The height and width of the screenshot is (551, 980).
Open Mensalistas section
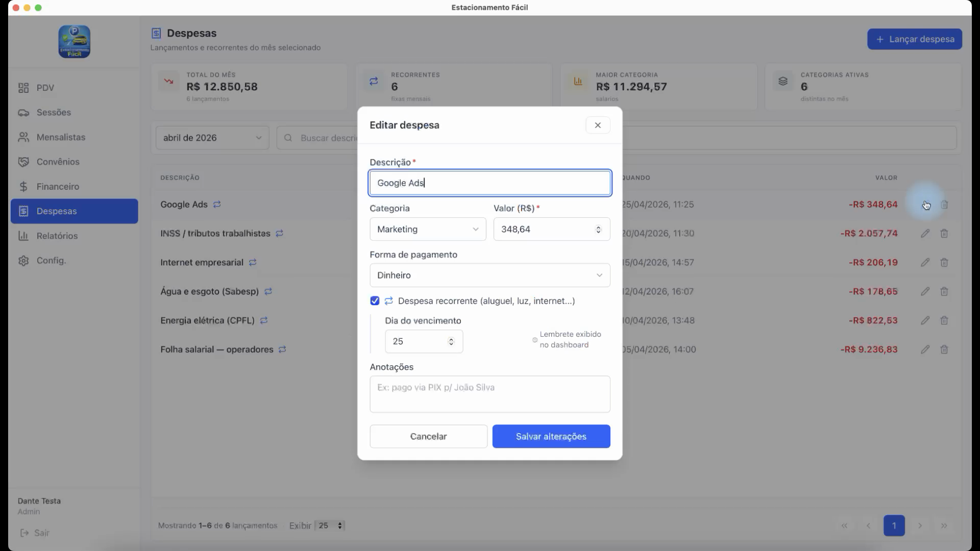74,137
